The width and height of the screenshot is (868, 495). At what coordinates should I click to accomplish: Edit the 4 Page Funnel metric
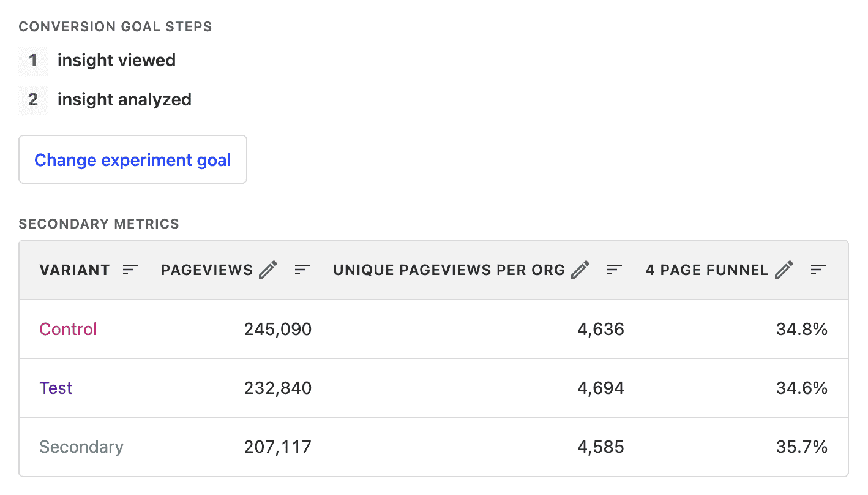784,270
